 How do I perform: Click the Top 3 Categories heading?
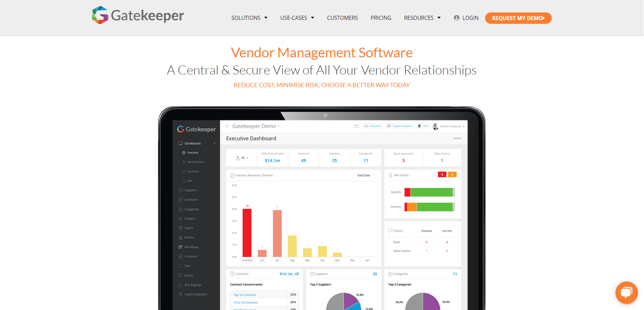click(400, 285)
